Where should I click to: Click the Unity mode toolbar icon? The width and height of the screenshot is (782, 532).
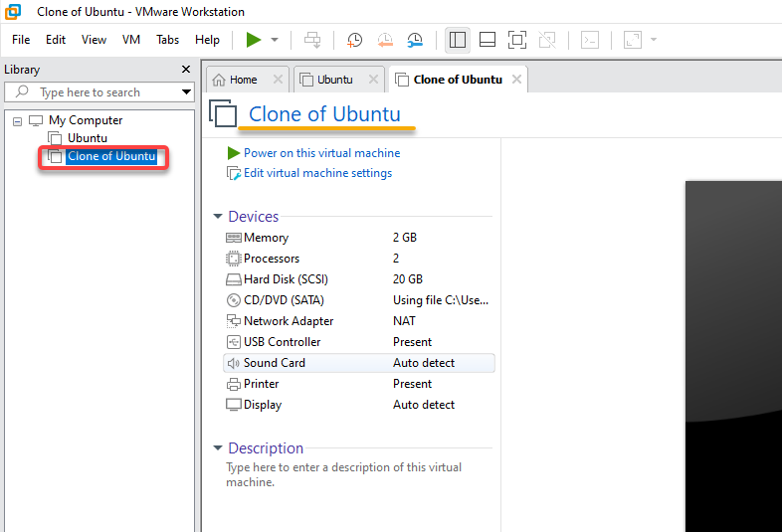click(x=547, y=40)
